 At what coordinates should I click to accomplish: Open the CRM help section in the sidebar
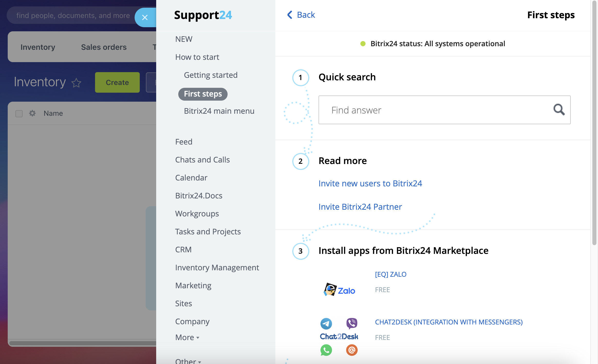(183, 249)
